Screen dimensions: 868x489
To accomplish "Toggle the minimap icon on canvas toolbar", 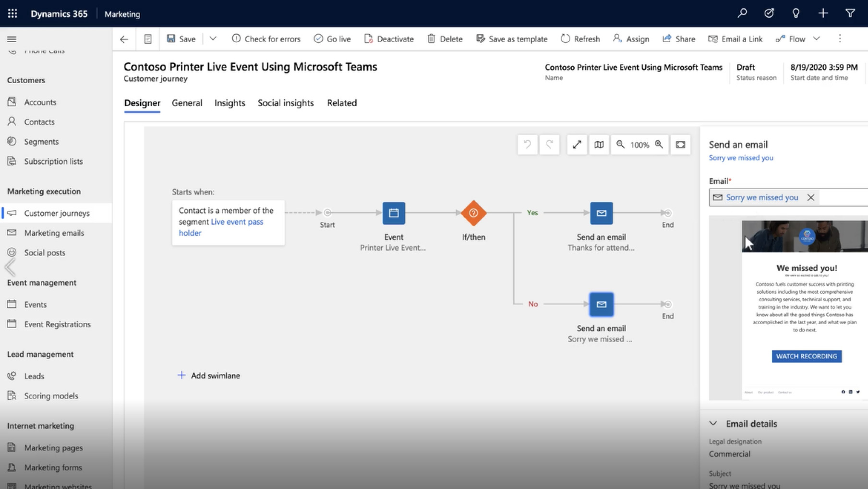I will point(599,145).
